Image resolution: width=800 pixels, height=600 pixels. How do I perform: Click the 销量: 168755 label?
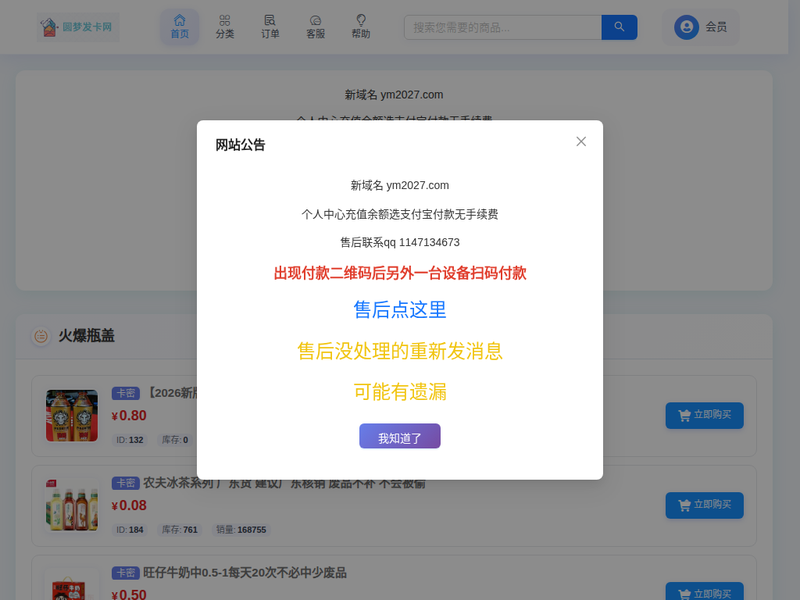coord(241,530)
